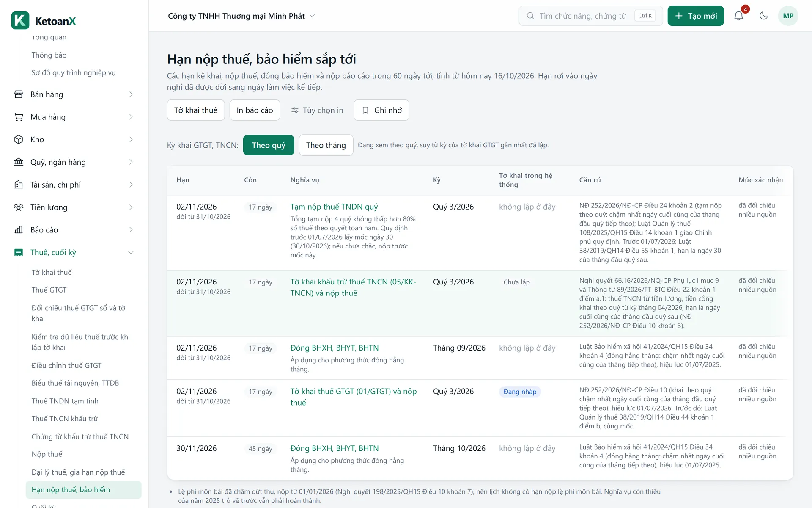Click the plus icon in Tạo mới
812x508 pixels.
pyautogui.click(x=679, y=16)
